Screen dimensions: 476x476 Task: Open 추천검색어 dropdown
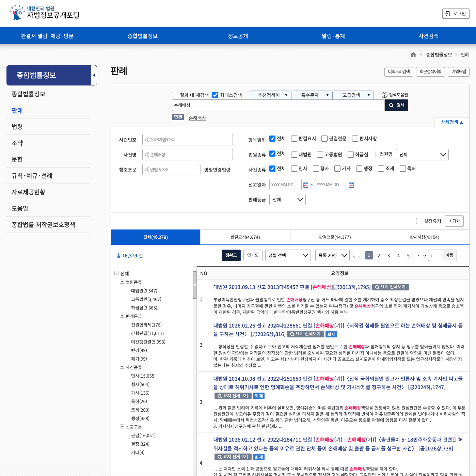coord(270,95)
